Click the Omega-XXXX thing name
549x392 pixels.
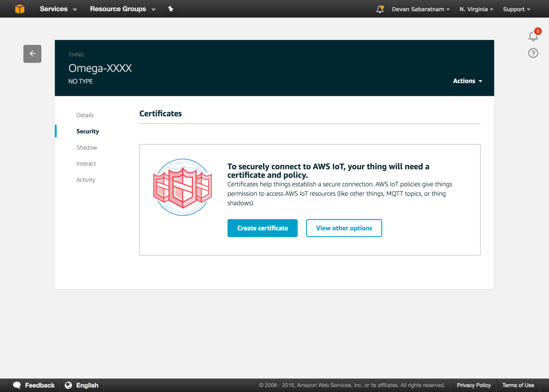click(100, 68)
